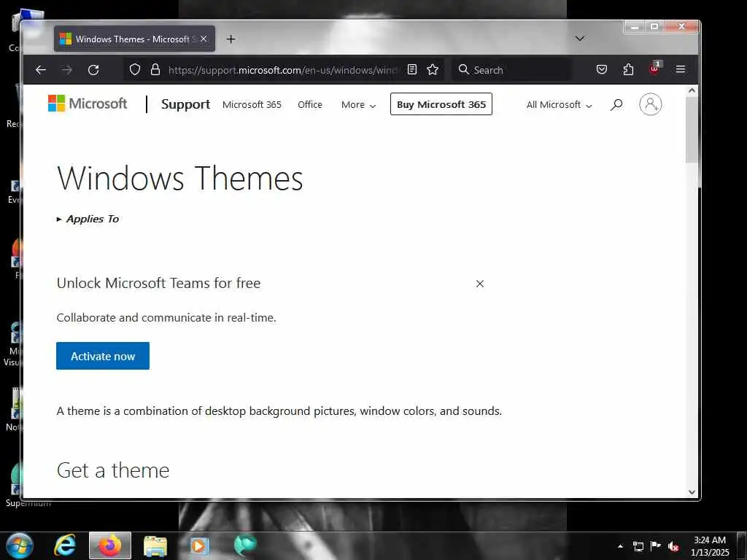This screenshot has width=747, height=560.
Task: Click the Get a theme heading text
Action: pyautogui.click(x=113, y=470)
